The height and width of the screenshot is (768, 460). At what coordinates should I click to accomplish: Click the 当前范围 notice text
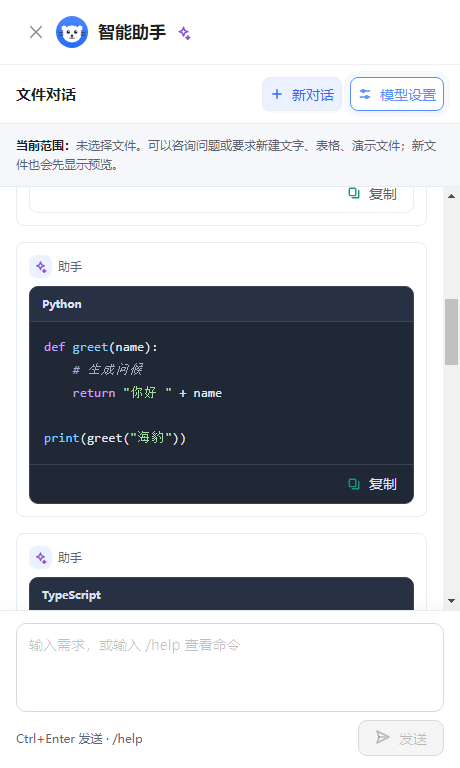(226, 155)
